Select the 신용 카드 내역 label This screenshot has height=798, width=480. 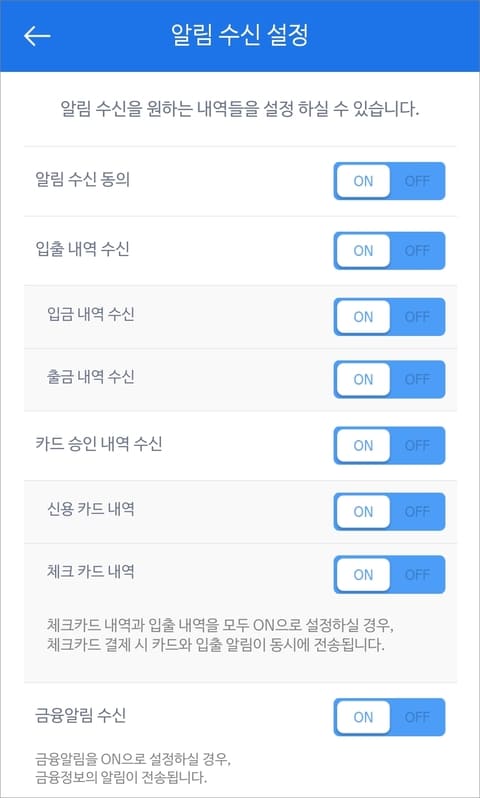91,509
